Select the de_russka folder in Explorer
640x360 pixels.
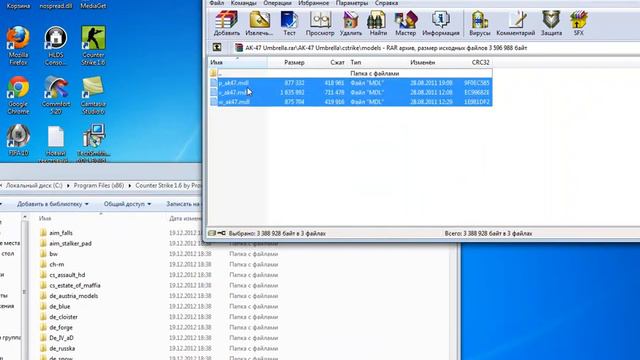pos(62,348)
